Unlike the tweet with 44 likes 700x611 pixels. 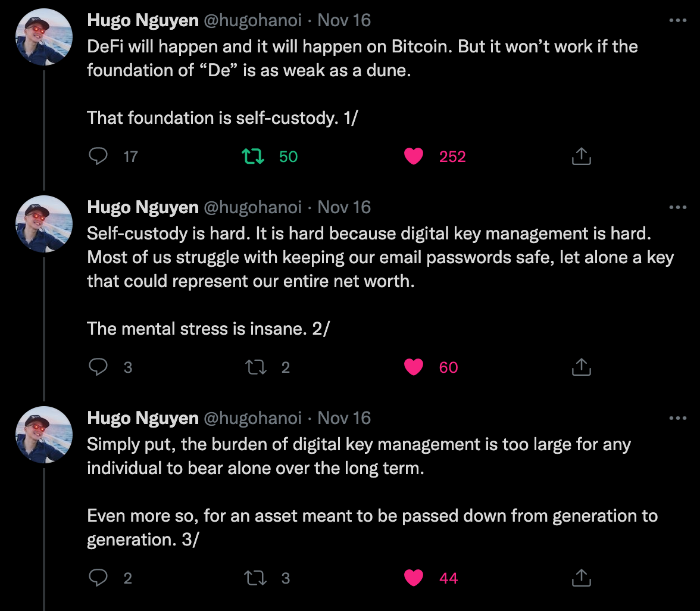pyautogui.click(x=414, y=578)
